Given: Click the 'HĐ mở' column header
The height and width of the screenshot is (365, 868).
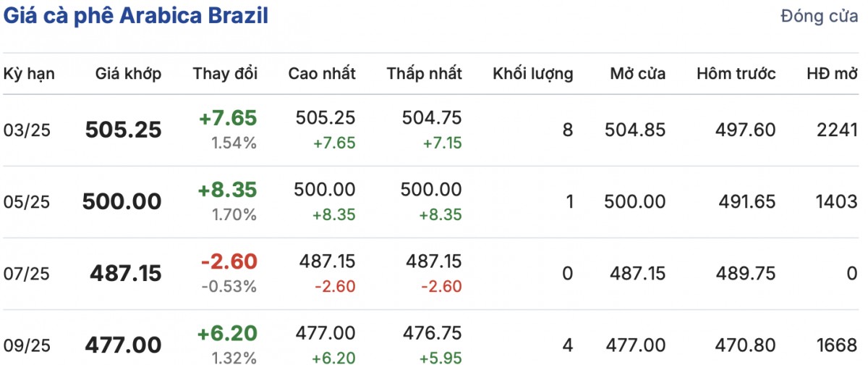Looking at the screenshot, I should [833, 73].
